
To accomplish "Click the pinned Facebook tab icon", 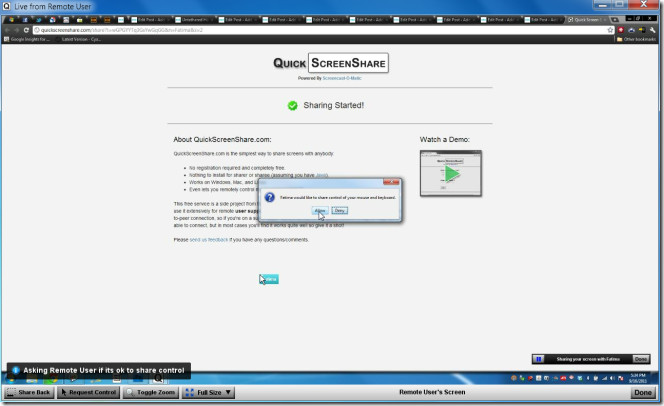I will [x=25, y=19].
